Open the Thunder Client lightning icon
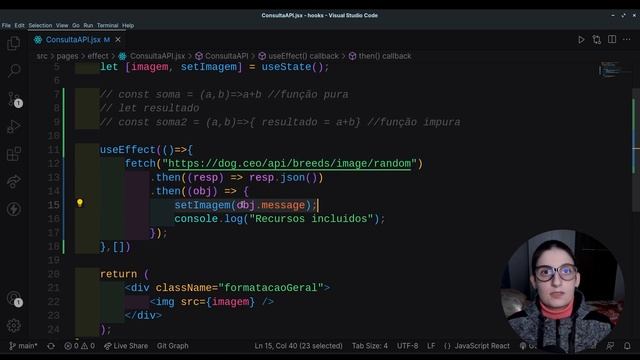This screenshot has height=360, width=640. pos(13,209)
